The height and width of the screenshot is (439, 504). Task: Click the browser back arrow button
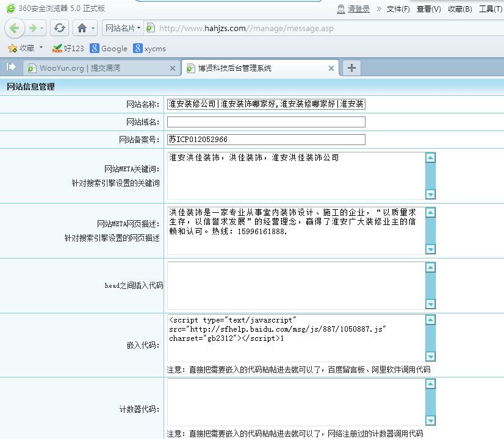tap(15, 28)
